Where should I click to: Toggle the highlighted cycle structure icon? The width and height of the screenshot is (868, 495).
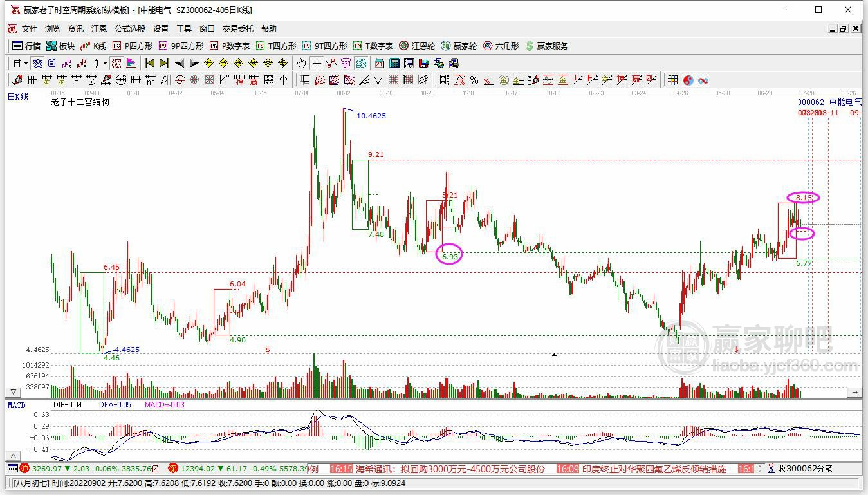pos(116,63)
